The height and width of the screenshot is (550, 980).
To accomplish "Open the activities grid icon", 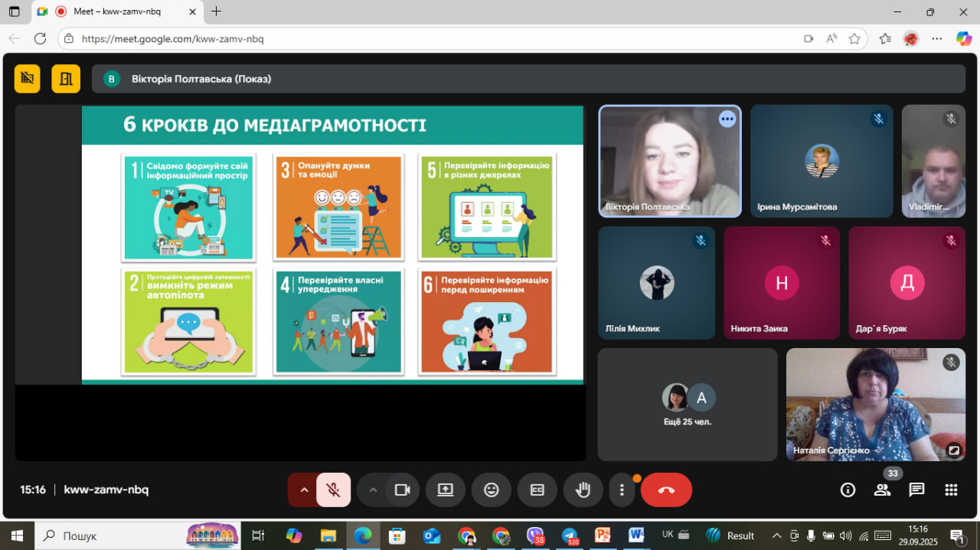I will coord(951,490).
